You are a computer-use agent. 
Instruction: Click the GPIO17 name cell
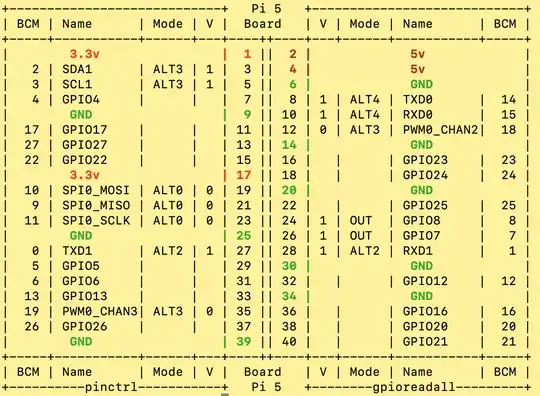[x=85, y=130]
